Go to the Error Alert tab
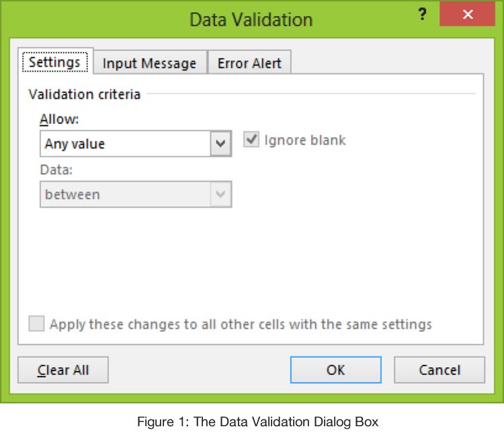This screenshot has width=504, height=437. click(249, 63)
